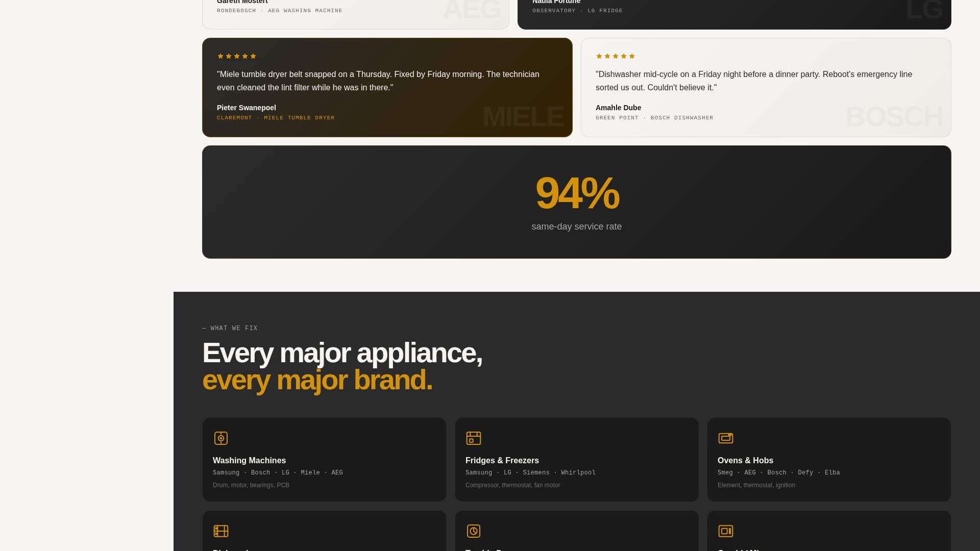Click GREEN POINT · BOSCH DISHWASHER caption
The height and width of the screenshot is (551, 980).
pyautogui.click(x=654, y=118)
